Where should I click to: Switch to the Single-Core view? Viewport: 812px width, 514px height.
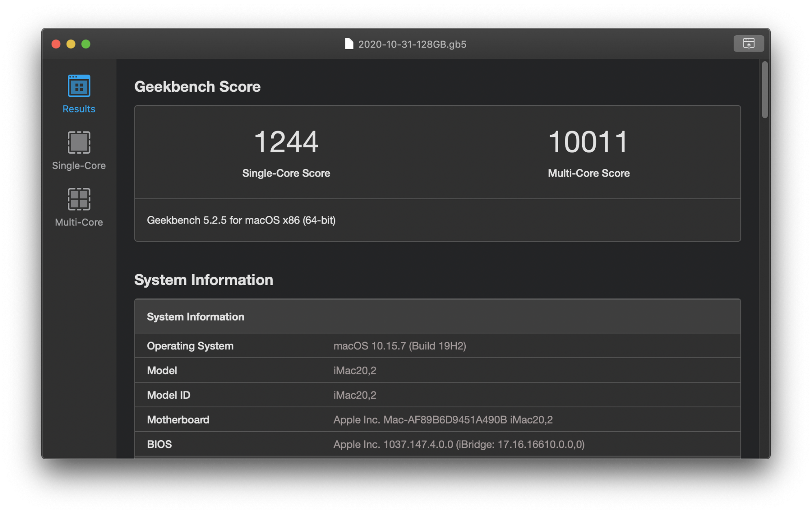(79, 152)
